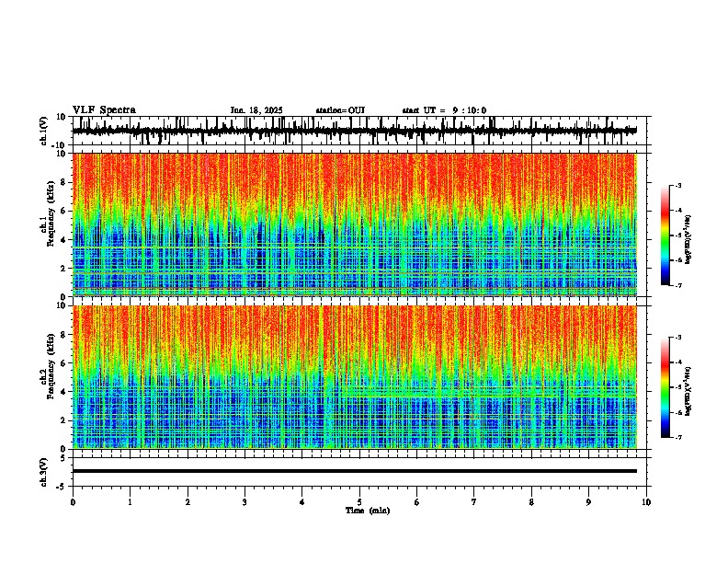Click the ch.2 spectrogram color bar
This screenshot has width=728, height=563.
pos(665,387)
